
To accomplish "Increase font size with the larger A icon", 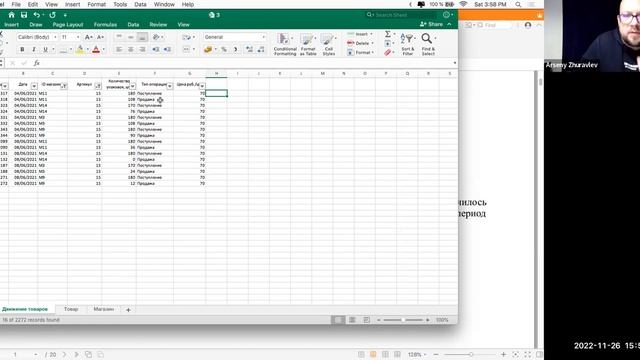I will [88, 37].
